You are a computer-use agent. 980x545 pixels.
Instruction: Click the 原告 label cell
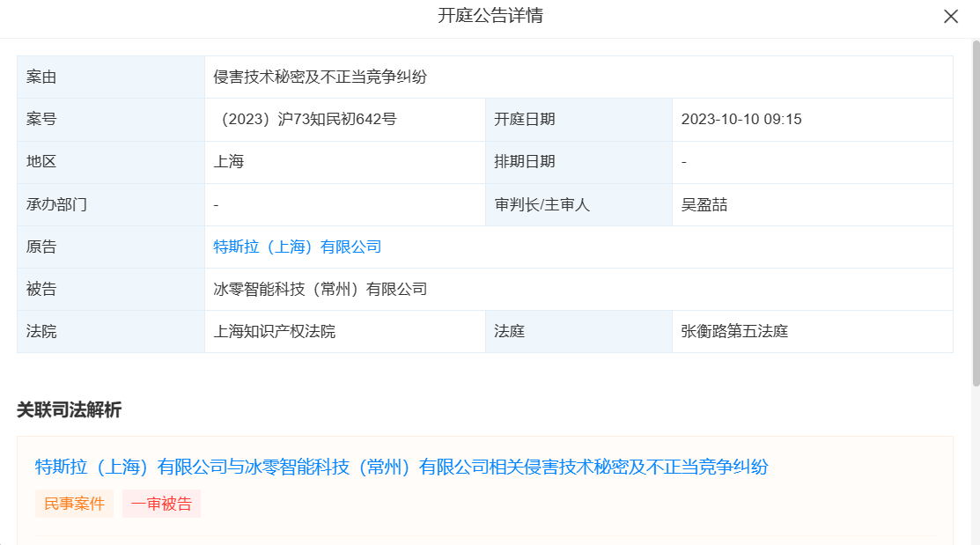[111, 247]
